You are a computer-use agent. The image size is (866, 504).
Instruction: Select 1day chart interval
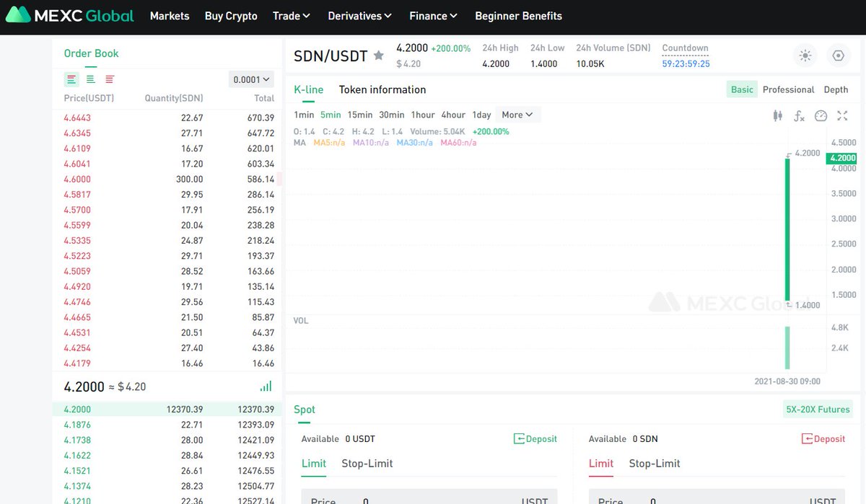(481, 115)
